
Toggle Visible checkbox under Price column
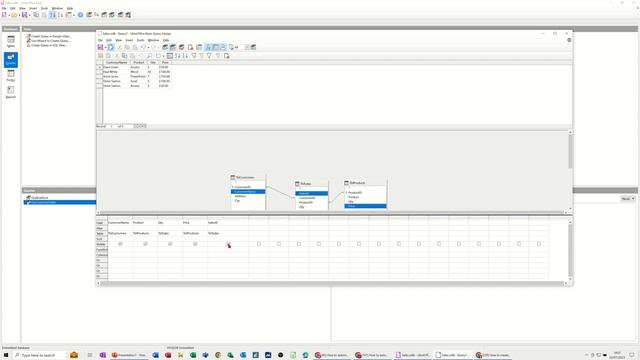[x=195, y=244]
